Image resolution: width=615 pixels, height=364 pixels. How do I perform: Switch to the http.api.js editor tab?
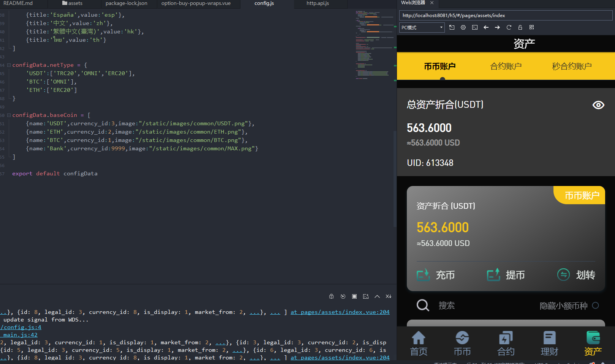(318, 3)
